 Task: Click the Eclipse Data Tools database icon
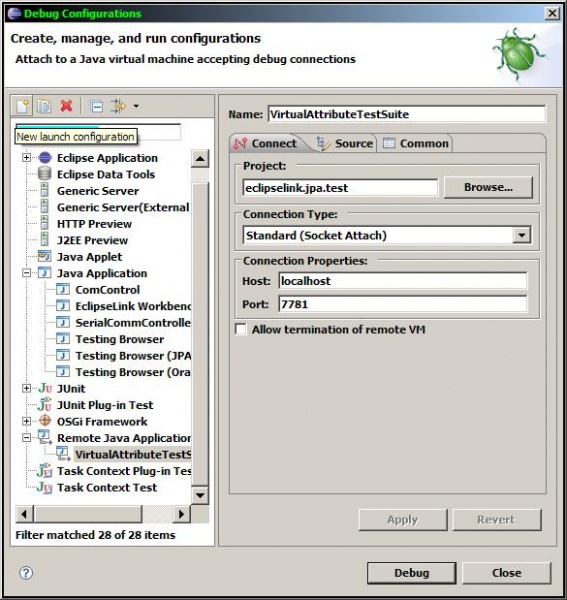(x=45, y=174)
